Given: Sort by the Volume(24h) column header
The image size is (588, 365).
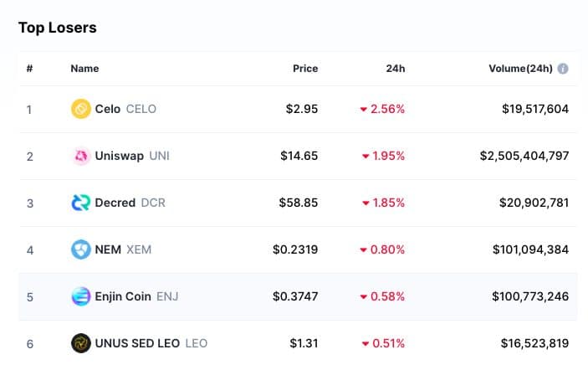Looking at the screenshot, I should point(520,69).
